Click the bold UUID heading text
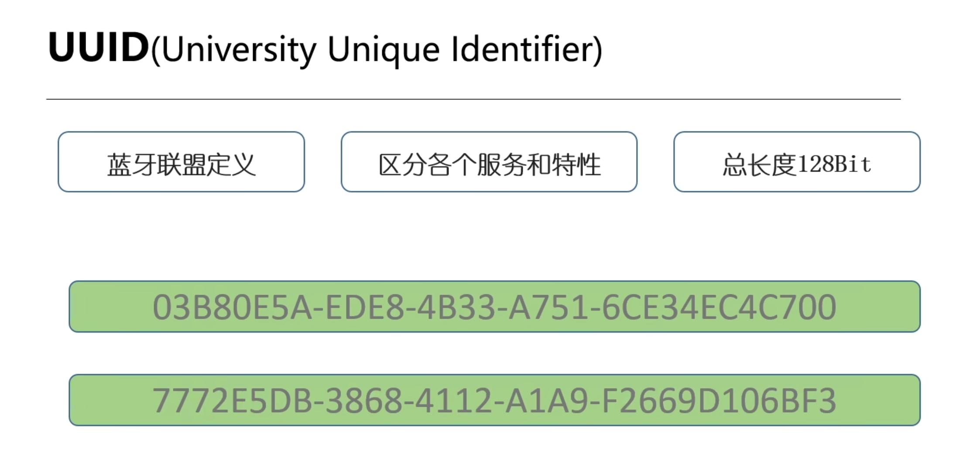 [x=99, y=47]
